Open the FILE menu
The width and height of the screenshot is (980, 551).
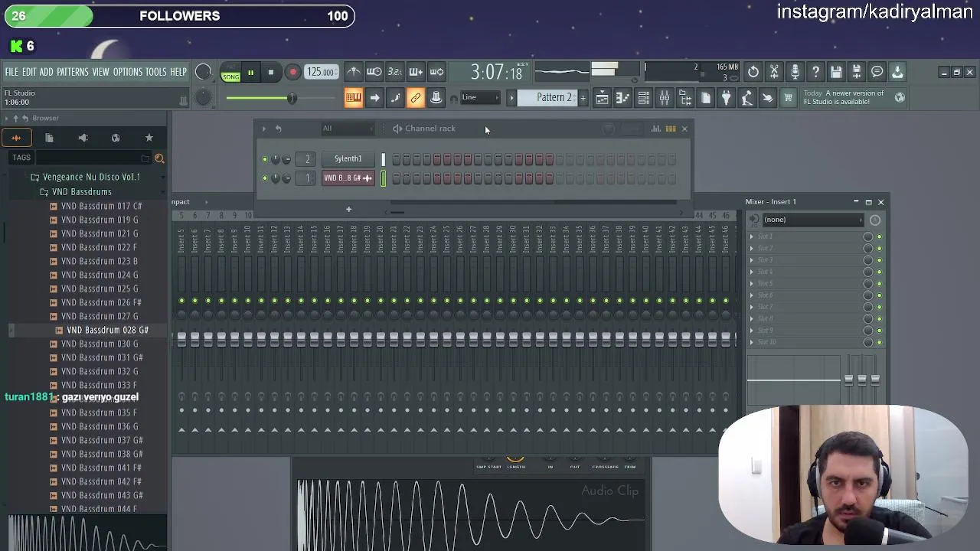click(x=11, y=72)
